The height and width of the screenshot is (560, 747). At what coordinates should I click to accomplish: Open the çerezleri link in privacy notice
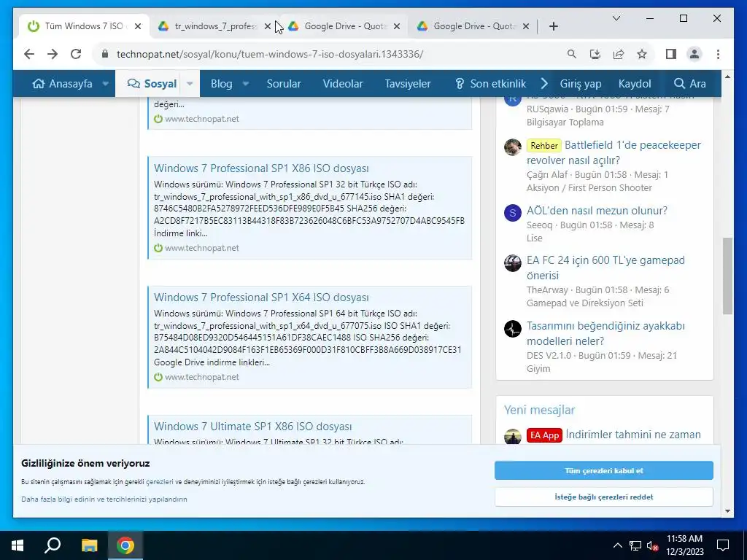(x=160, y=482)
